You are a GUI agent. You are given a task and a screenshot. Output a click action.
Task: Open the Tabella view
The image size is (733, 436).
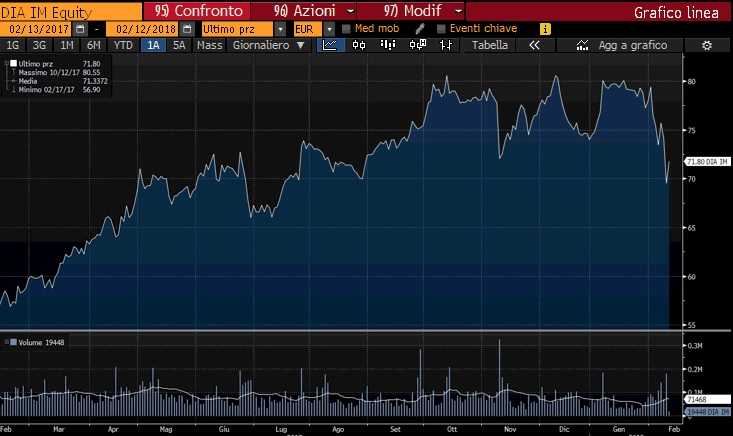pos(489,45)
